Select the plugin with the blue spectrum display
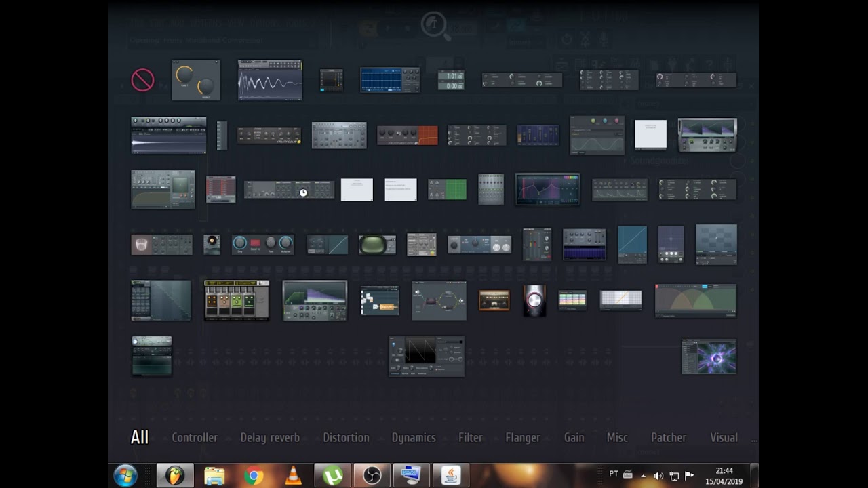This screenshot has width=868, height=488. (x=390, y=80)
